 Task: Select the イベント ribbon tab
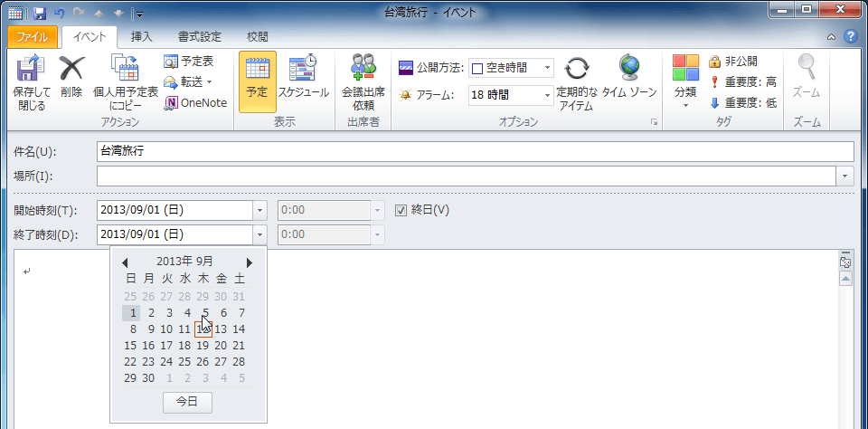pos(90,37)
